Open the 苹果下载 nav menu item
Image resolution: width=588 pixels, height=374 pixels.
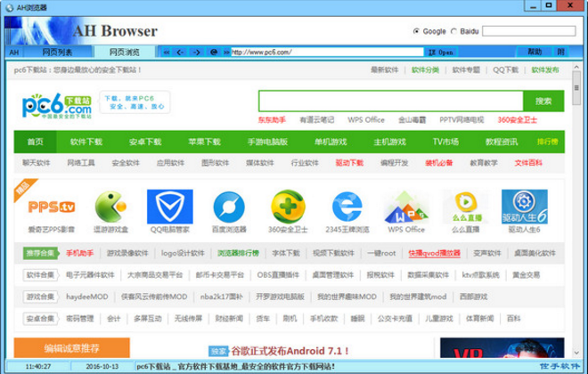point(204,142)
